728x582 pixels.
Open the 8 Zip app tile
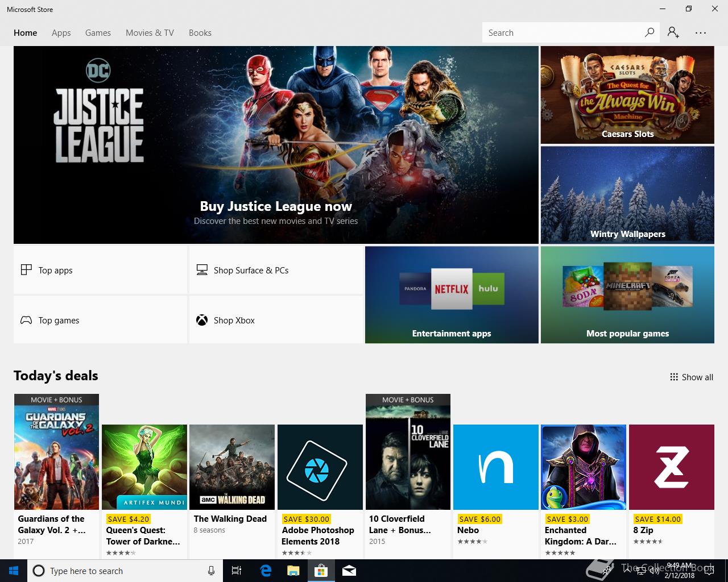point(672,491)
